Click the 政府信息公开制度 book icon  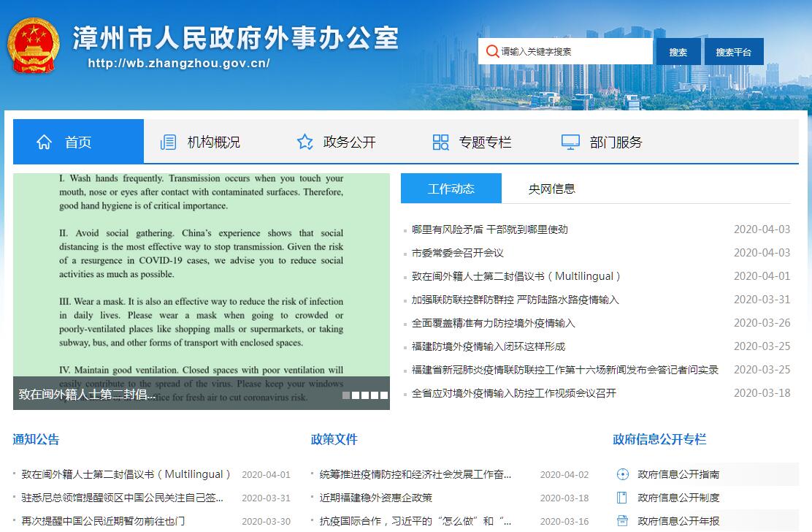coord(622,498)
